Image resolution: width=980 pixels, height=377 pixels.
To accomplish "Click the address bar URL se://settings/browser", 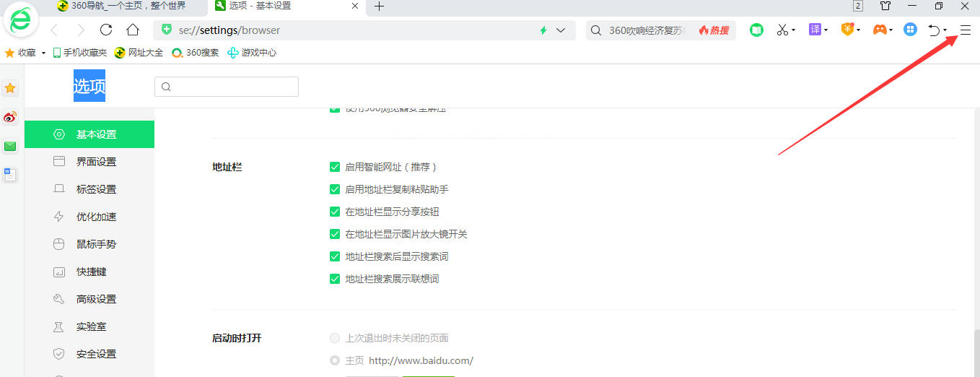I will click(x=229, y=30).
